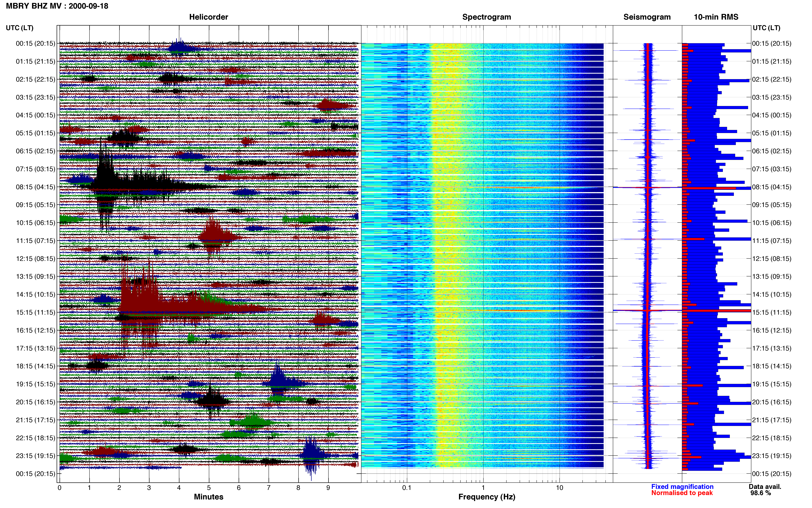Click the Helicorder axis label 19:15 (15:15)
The height and width of the screenshot is (508, 812).
[x=36, y=384]
